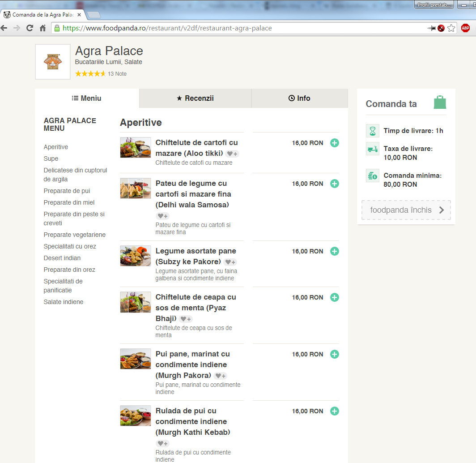Select the Comanda de la Agra Palace browser tab

pyautogui.click(x=42, y=15)
